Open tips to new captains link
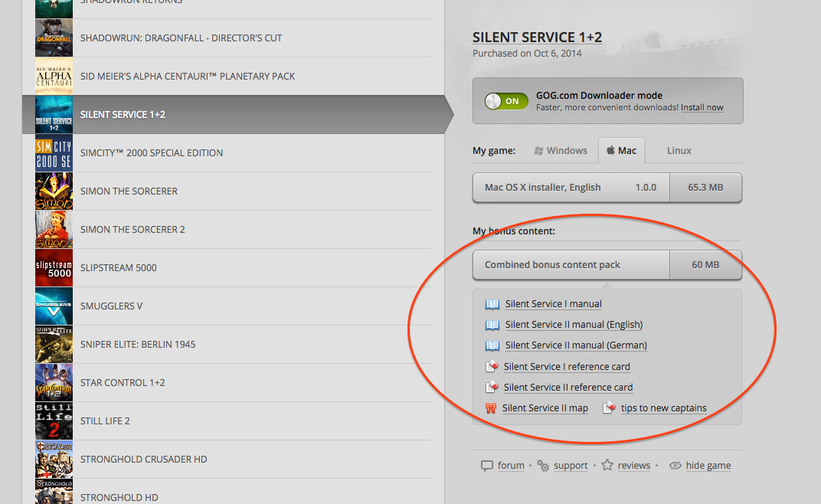This screenshot has height=504, width=821. tap(664, 408)
